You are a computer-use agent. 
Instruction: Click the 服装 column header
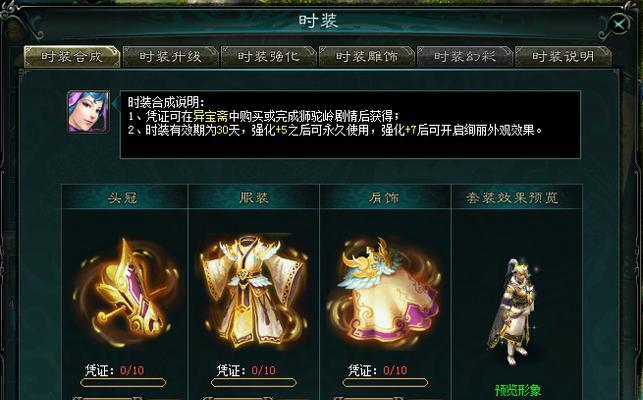(x=254, y=198)
